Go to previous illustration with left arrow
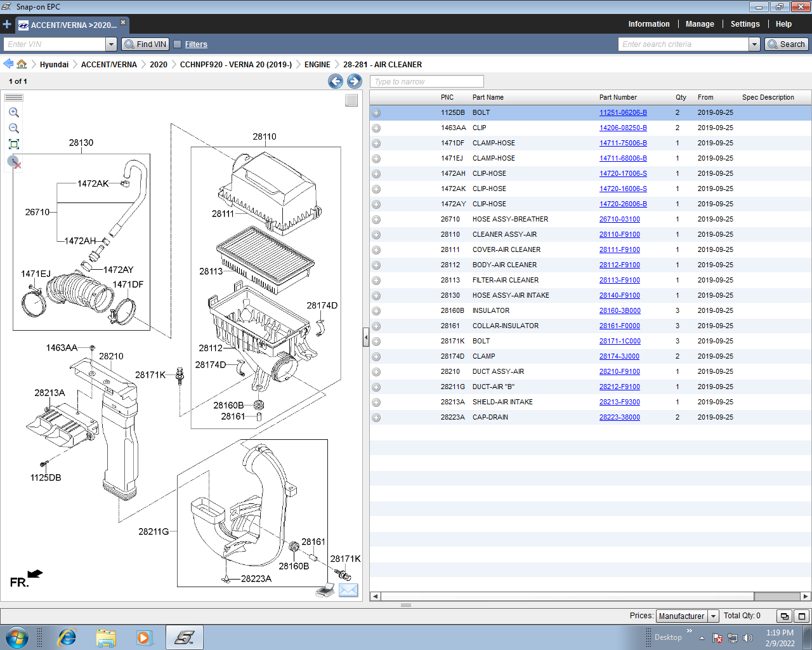812x650 pixels. 336,81
